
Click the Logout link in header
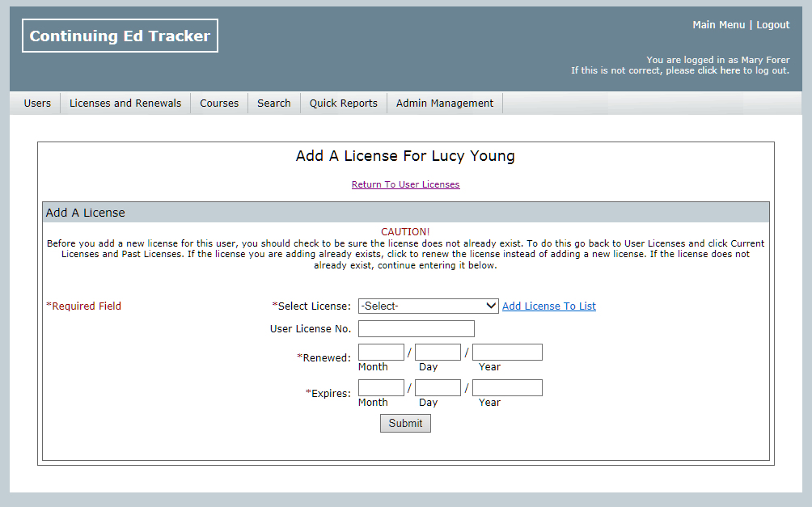click(772, 25)
